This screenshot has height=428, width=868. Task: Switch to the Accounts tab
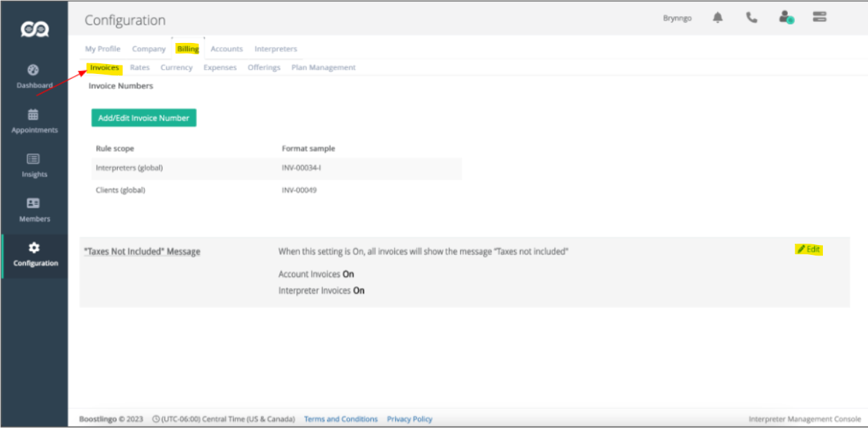(x=227, y=49)
